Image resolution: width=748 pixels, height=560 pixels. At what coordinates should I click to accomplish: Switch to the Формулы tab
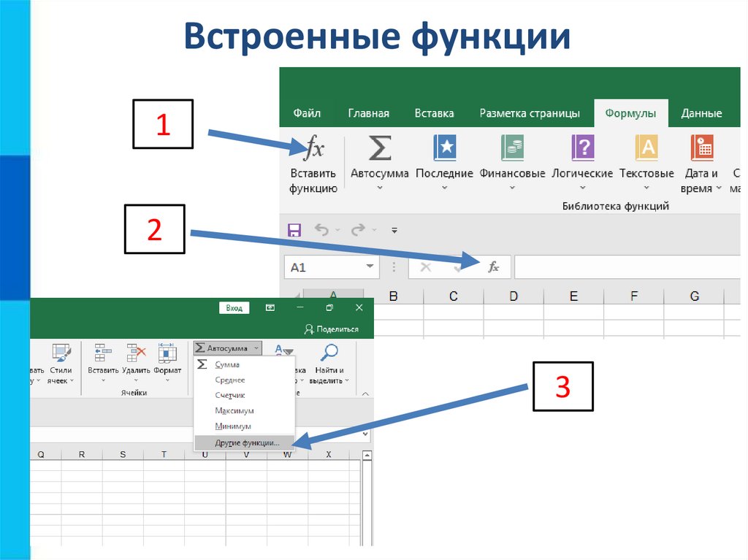(x=630, y=113)
